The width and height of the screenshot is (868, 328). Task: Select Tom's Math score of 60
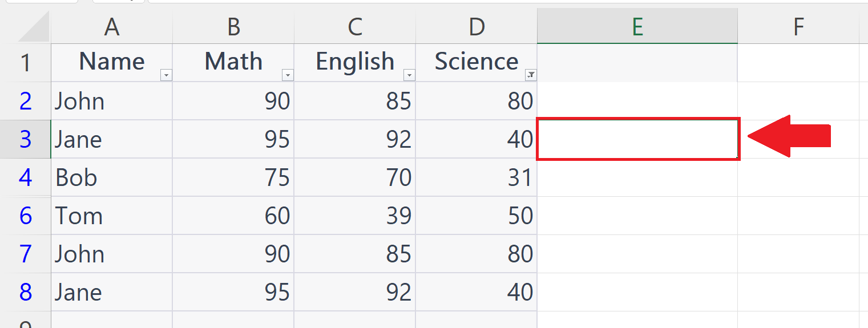tap(233, 216)
